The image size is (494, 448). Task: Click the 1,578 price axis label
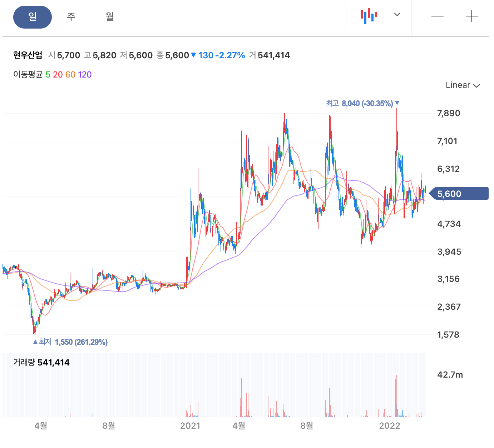click(x=448, y=335)
